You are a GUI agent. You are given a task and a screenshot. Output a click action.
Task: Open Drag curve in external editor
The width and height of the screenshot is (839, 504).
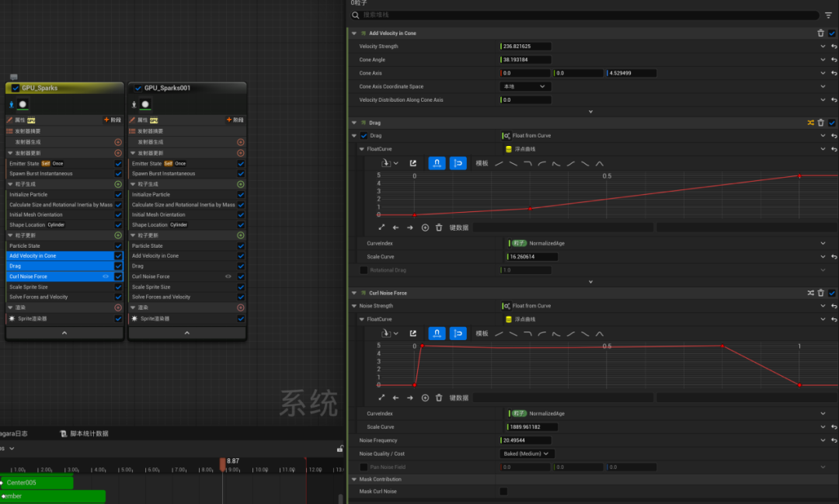(x=413, y=163)
